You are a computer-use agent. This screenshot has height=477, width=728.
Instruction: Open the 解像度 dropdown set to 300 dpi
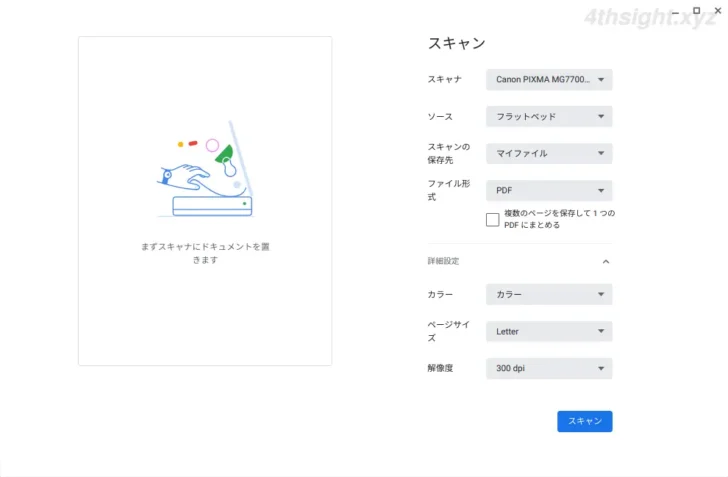[x=549, y=368]
